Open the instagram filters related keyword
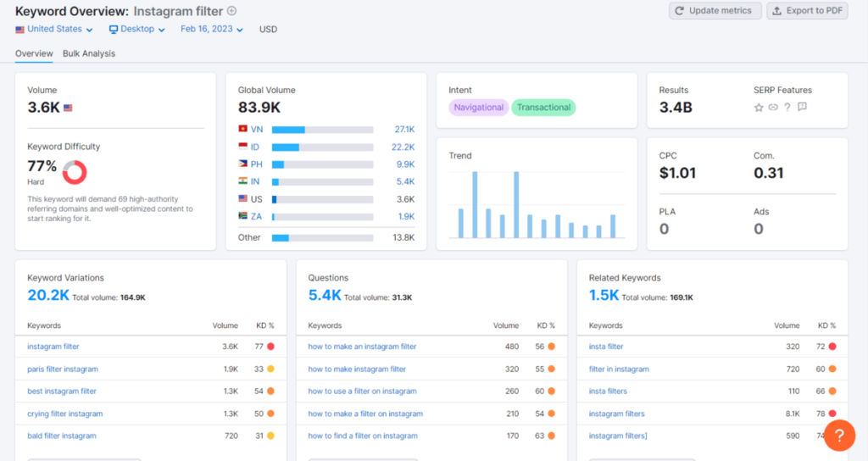Screen dimensions: 868x461 pos(617,414)
